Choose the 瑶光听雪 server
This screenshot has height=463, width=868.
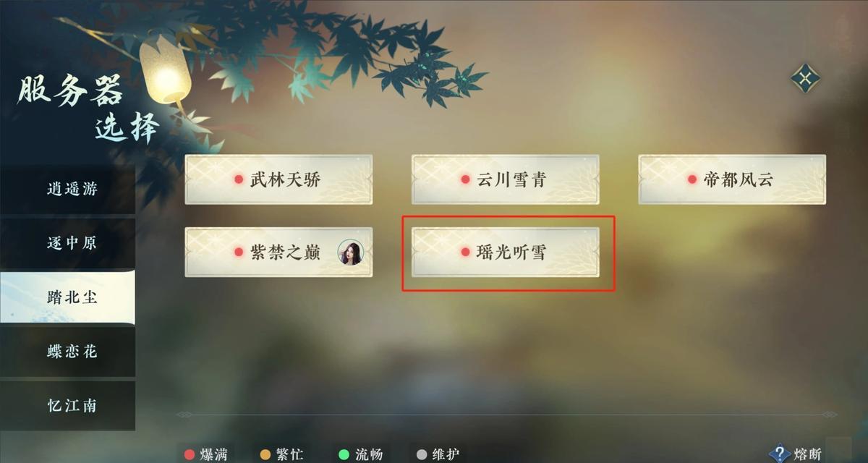pos(506,252)
